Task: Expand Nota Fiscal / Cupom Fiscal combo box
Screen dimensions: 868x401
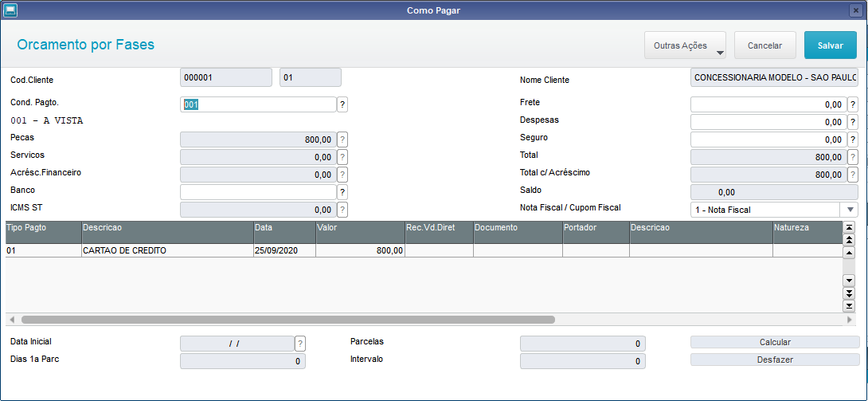Action: [850, 210]
